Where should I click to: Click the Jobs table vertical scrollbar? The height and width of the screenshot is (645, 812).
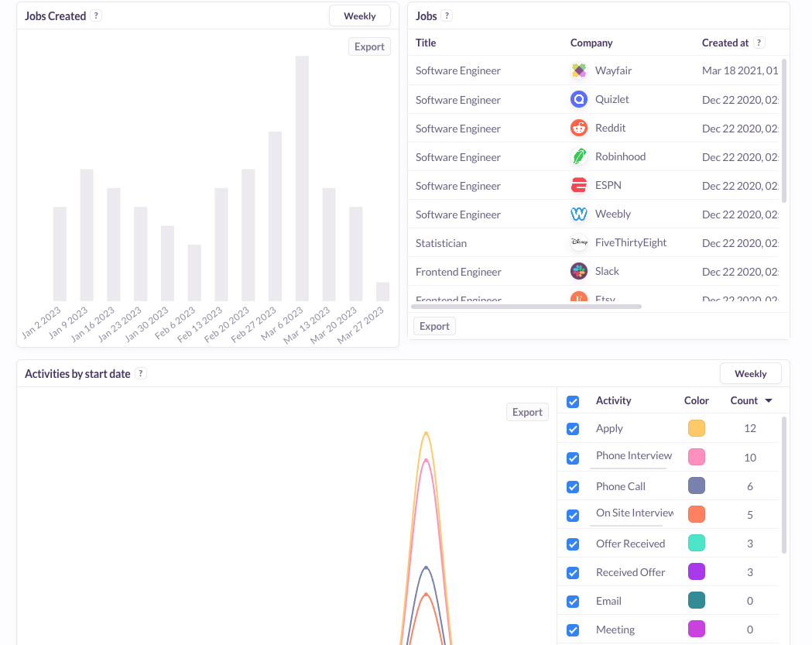click(783, 131)
